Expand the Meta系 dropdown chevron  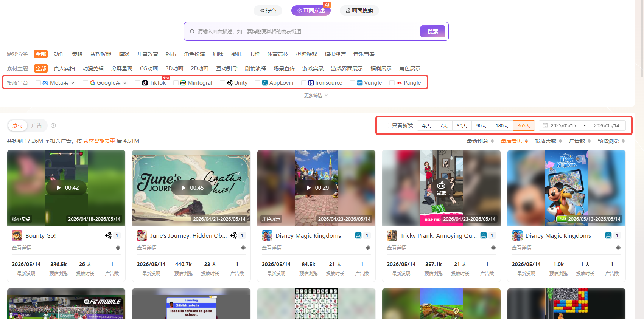(x=73, y=83)
